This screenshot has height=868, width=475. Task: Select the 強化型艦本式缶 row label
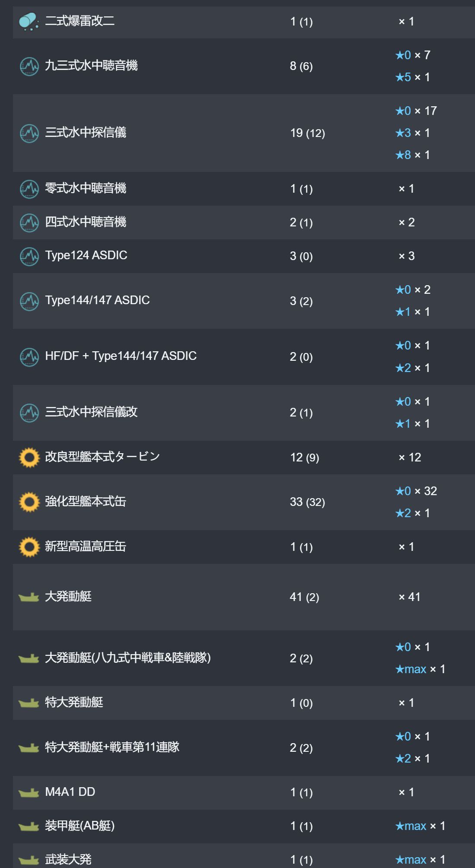pos(86,502)
